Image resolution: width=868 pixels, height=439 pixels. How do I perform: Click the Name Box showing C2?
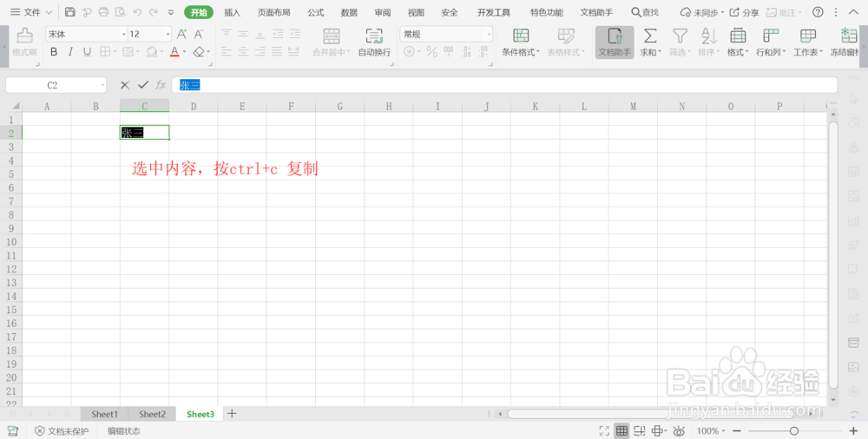[56, 85]
